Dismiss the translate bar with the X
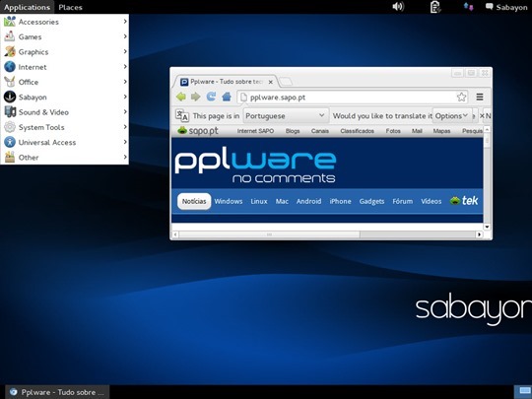Viewport: 532px width, 399px height. pos(482,116)
